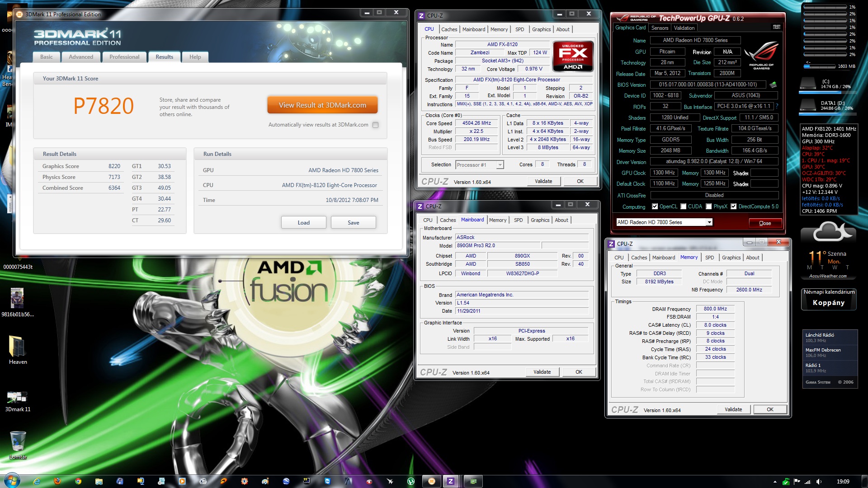The height and width of the screenshot is (488, 868).
Task: Click the Load button in 3DMark
Action: [304, 223]
